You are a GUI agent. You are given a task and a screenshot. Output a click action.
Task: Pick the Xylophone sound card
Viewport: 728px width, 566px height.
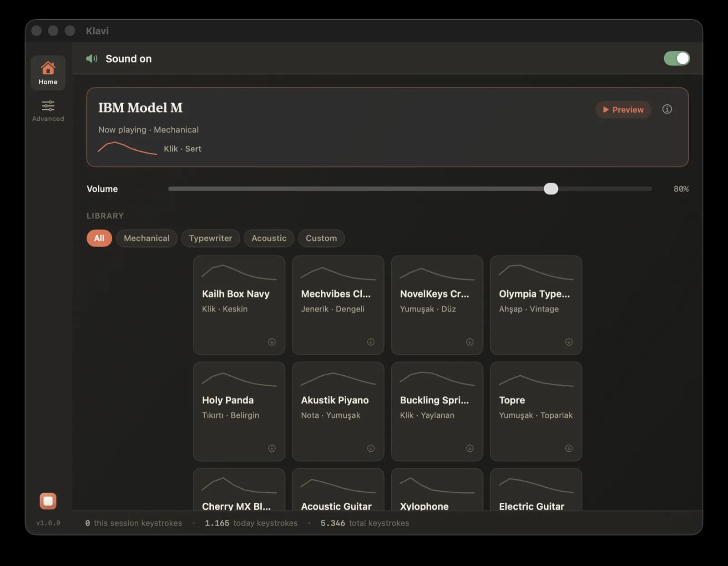coord(437,490)
